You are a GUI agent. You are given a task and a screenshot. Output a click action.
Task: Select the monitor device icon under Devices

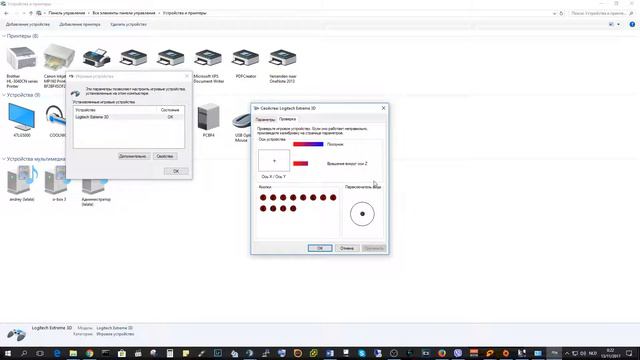coord(22,117)
